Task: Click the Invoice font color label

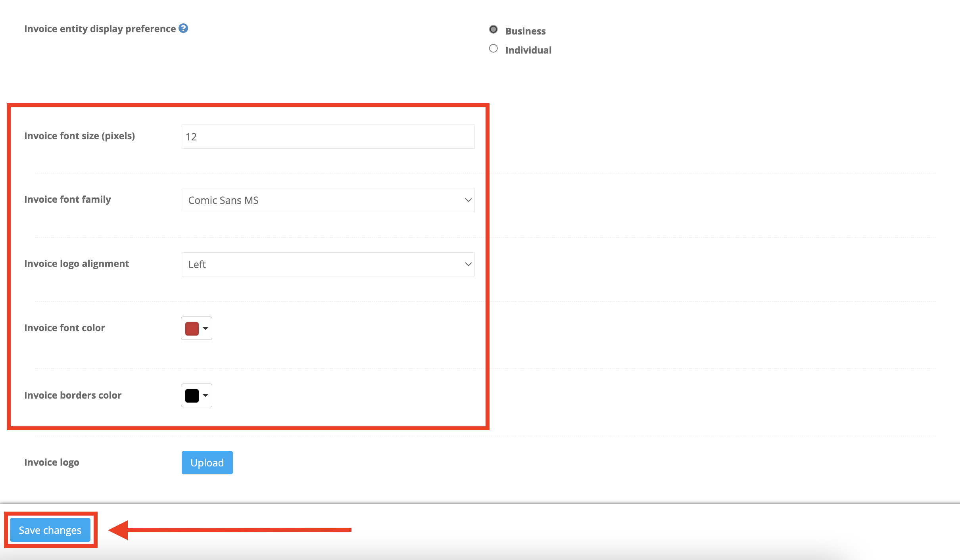Action: (x=65, y=328)
